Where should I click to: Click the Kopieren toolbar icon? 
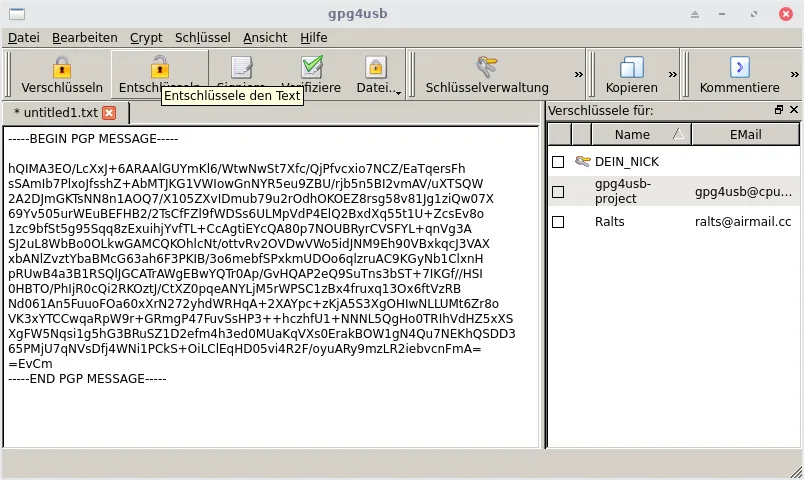631,67
